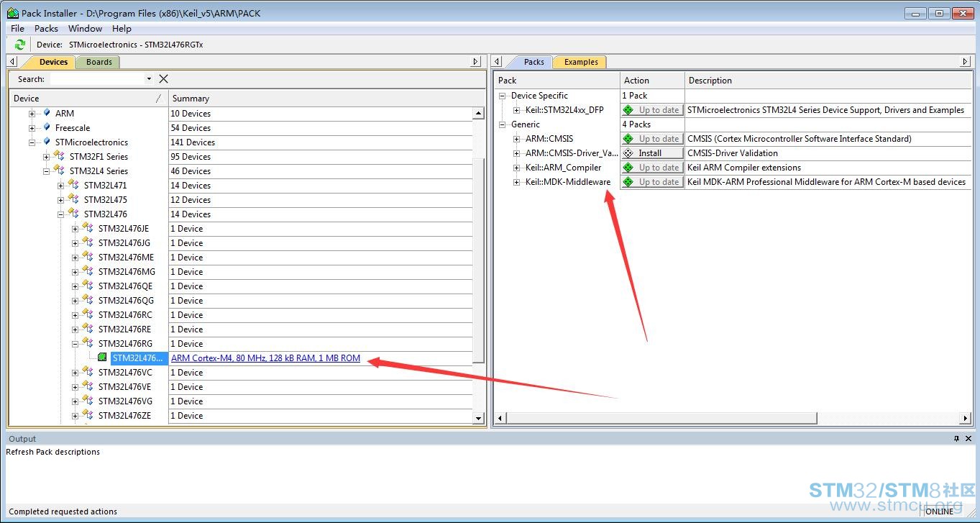Open the Packs menu
Viewport: 980px width, 523px height.
[46, 29]
